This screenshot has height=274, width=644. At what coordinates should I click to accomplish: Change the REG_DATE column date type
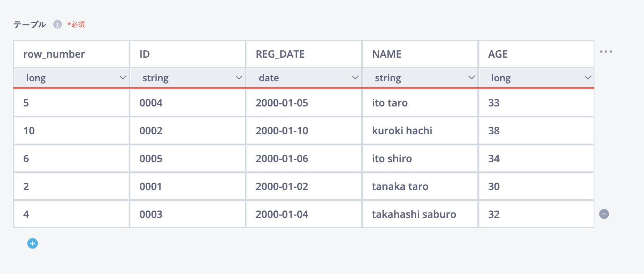coord(304,78)
